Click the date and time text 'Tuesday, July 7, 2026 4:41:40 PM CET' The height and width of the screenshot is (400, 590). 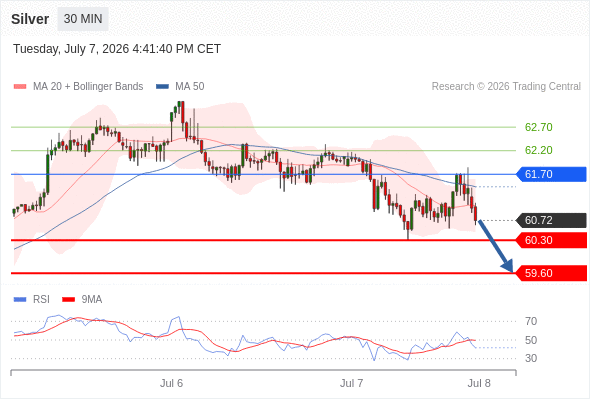click(117, 49)
